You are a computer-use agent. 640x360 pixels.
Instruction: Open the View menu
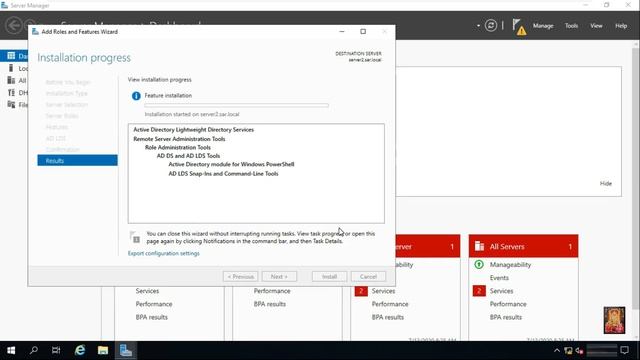[x=596, y=26]
